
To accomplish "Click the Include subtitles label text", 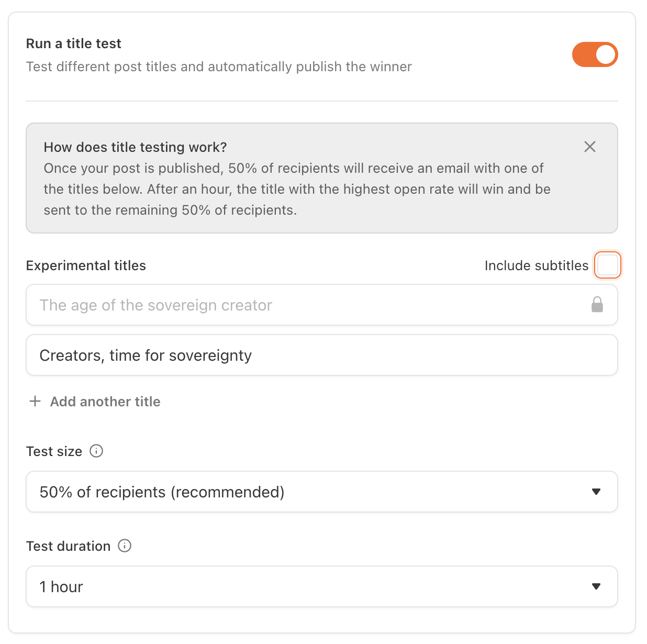I will click(537, 265).
